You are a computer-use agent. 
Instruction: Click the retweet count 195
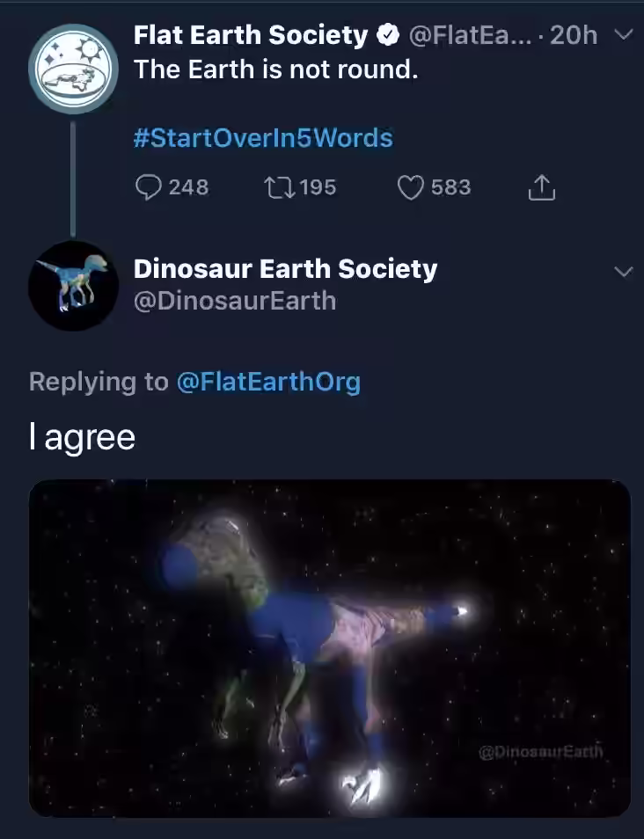[318, 188]
